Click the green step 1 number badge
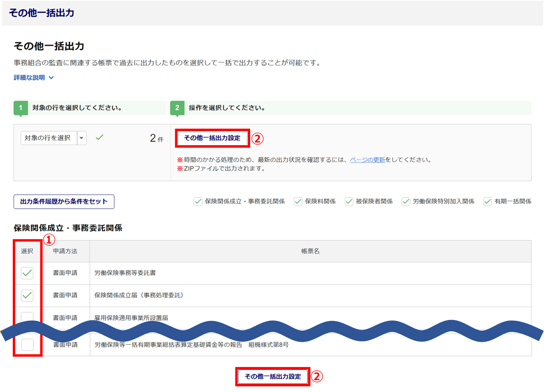The image size is (544, 392). (x=20, y=108)
